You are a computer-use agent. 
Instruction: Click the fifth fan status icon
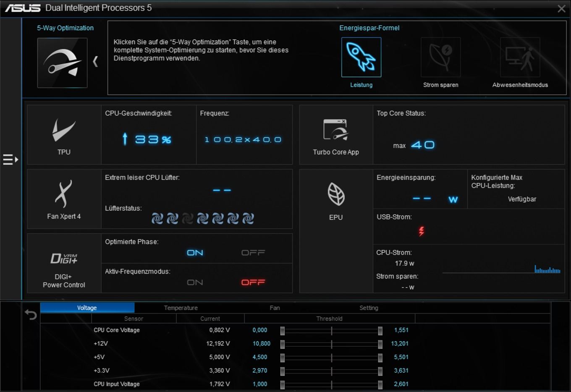217,218
